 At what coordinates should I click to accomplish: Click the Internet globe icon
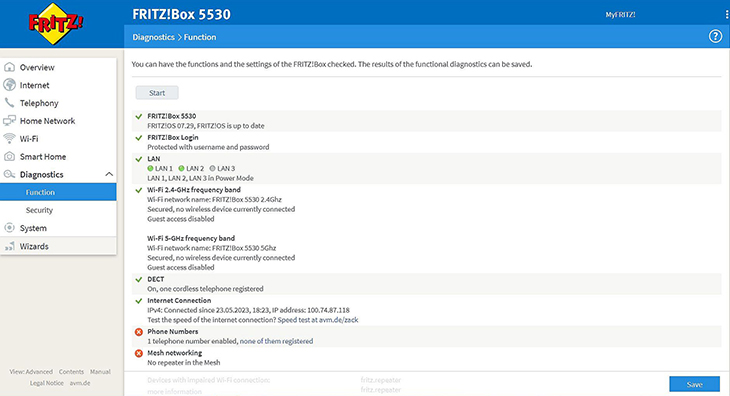point(9,85)
